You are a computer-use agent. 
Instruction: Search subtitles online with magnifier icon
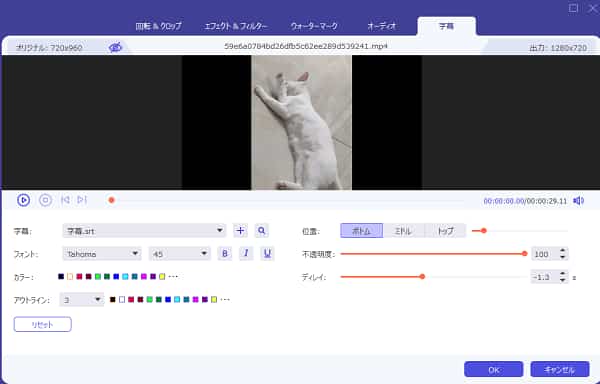point(261,231)
